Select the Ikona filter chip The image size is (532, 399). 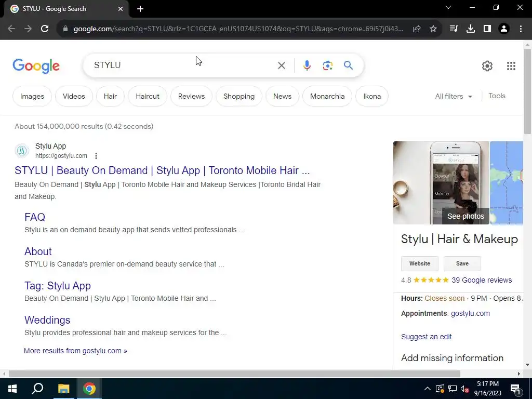pyautogui.click(x=372, y=96)
